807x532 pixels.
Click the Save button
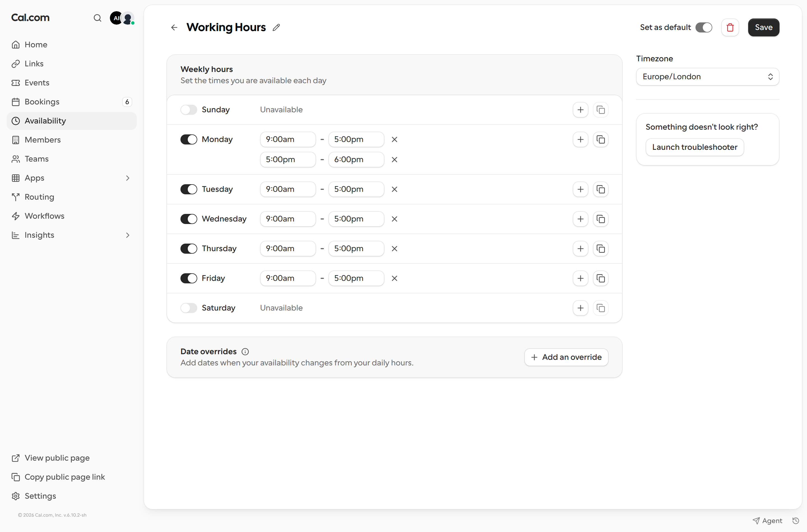coord(764,27)
